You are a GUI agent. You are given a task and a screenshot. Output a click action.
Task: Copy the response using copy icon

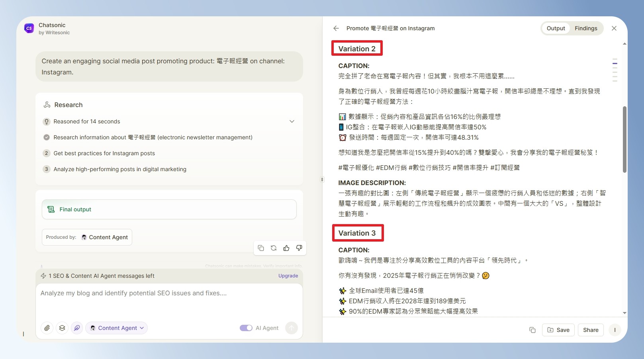[x=261, y=248]
